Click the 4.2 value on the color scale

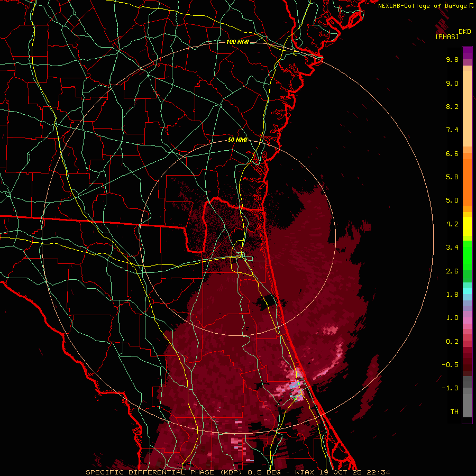tap(452, 224)
